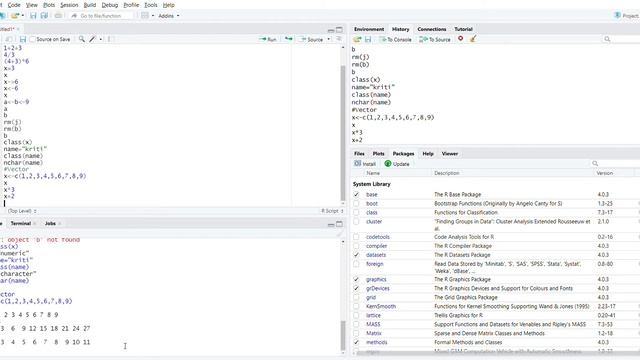Install a package with Install button
Viewport: 640px width, 360px height.
tap(365, 164)
